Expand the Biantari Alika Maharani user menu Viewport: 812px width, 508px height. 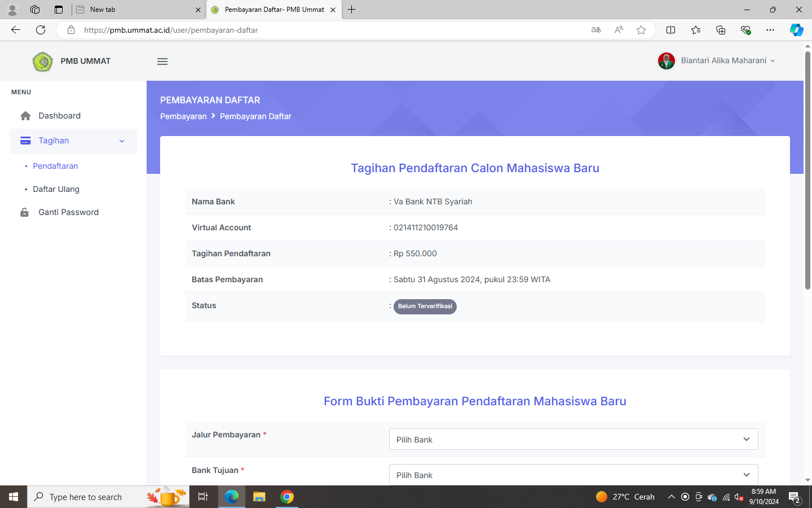[717, 61]
